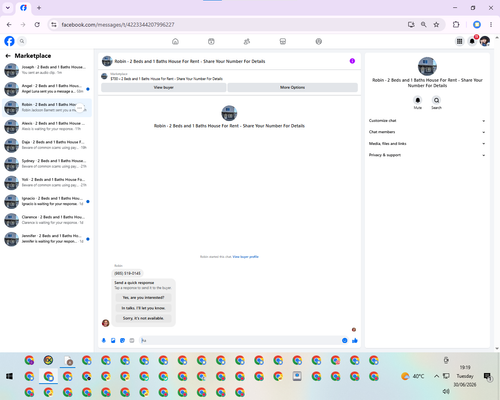This screenshot has width=500, height=400.
Task: Open a new Chrome tab with plus
Action: pos(39,8)
